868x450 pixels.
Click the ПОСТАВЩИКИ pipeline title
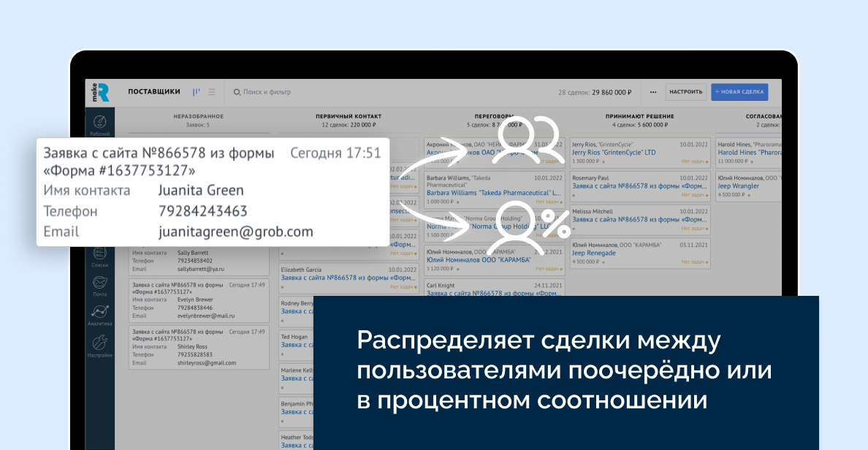click(154, 92)
